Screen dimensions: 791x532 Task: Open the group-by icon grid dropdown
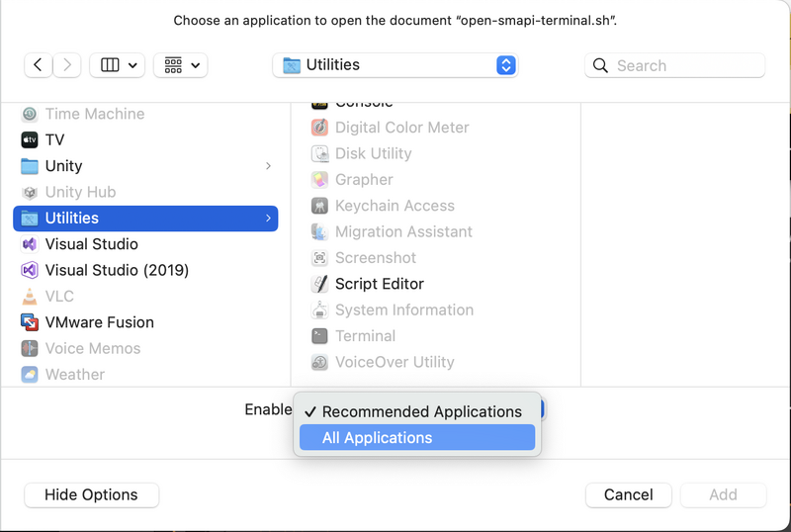(x=181, y=65)
